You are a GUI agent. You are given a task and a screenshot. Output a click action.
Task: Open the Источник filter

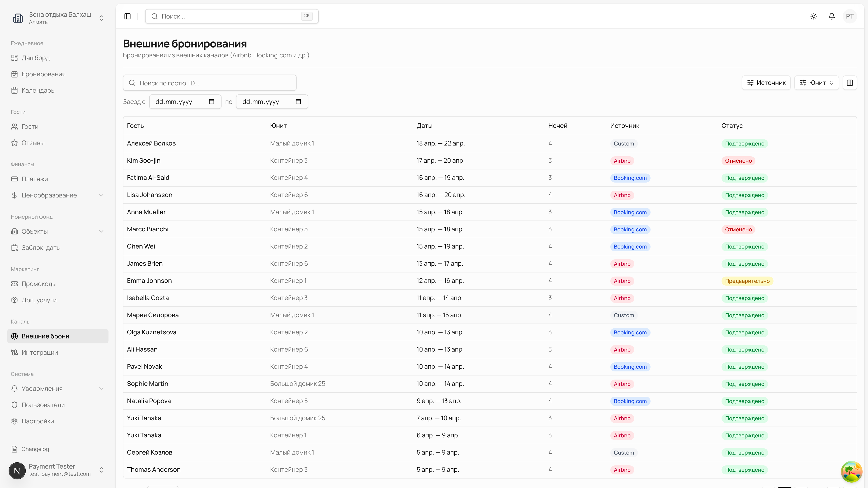[766, 83]
